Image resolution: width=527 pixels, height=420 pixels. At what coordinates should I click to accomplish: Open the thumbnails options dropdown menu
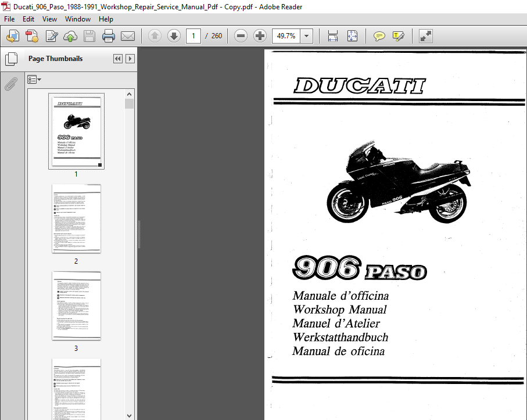tap(34, 80)
